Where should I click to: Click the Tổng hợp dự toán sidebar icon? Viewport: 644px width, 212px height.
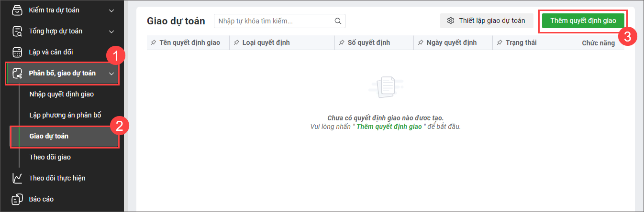tap(17, 32)
